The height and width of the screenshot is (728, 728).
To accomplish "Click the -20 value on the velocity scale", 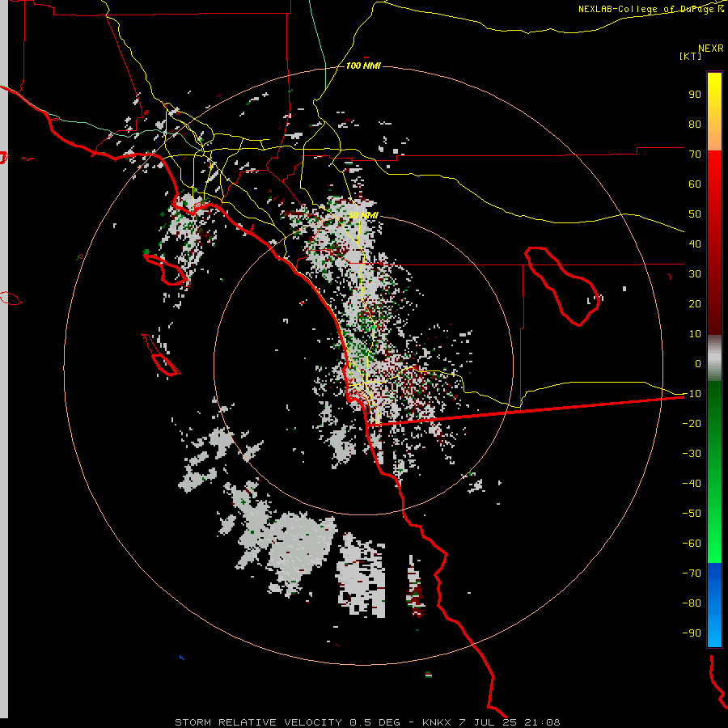I will [692, 423].
